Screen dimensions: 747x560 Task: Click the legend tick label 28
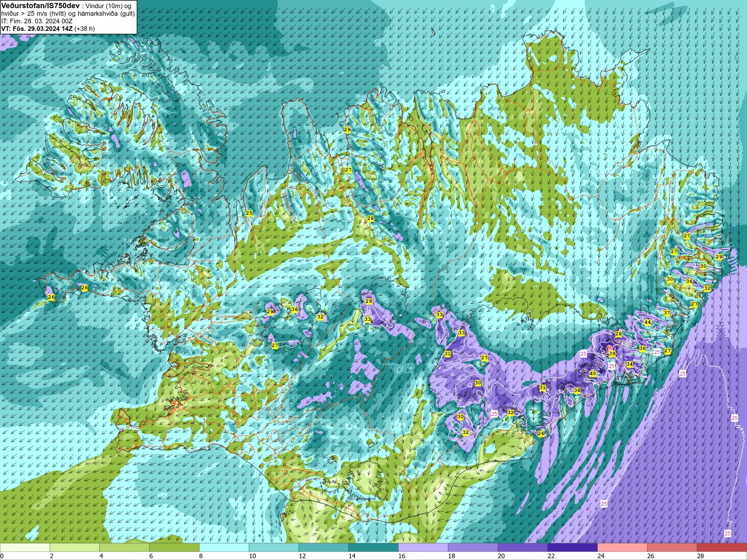700,556
